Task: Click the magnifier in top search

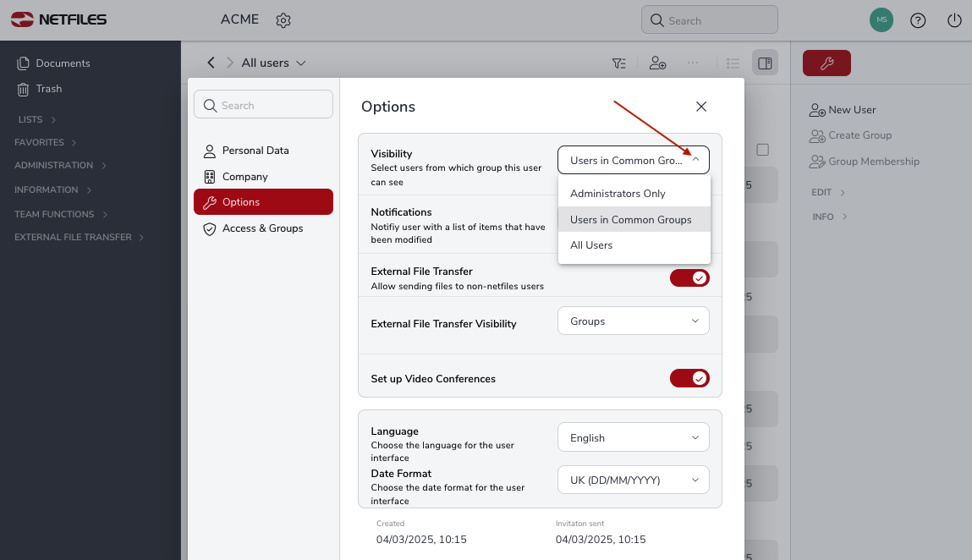Action: point(656,20)
